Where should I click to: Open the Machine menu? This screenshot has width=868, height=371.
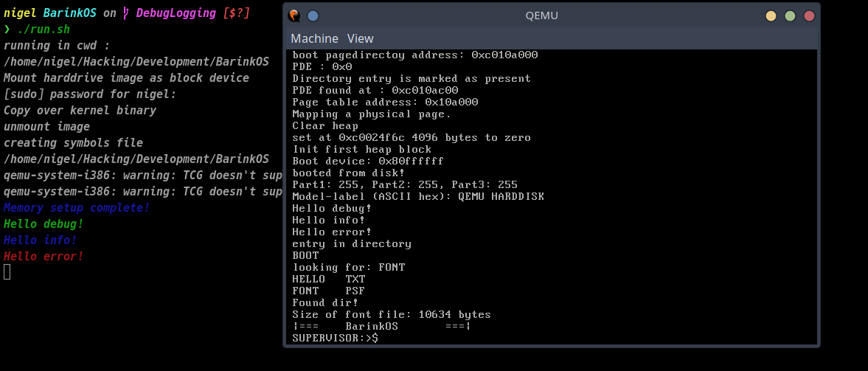[x=314, y=38]
